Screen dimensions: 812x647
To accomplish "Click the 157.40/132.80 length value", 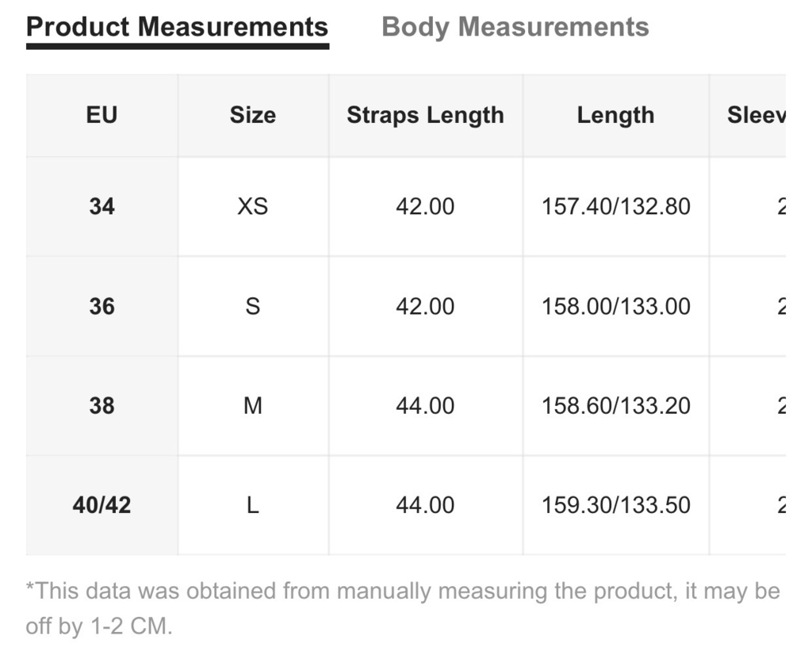I will tap(615, 206).
